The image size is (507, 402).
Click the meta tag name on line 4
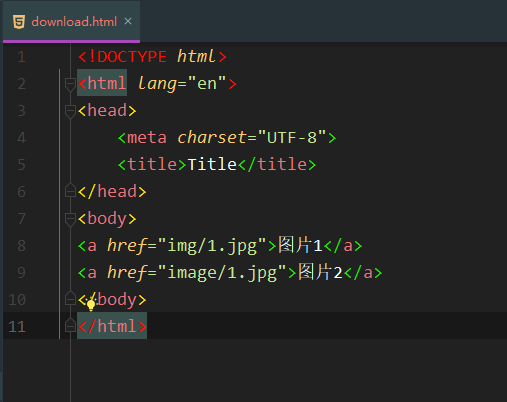click(147, 137)
